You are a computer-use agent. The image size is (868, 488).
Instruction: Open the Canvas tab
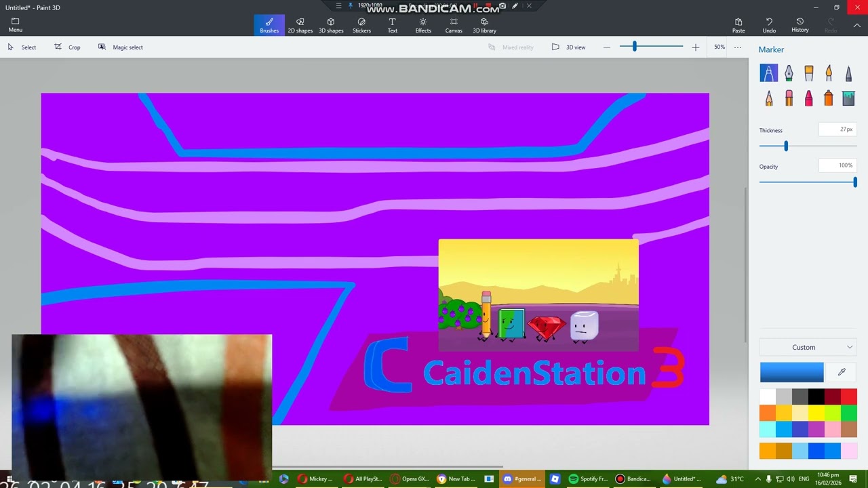[454, 25]
